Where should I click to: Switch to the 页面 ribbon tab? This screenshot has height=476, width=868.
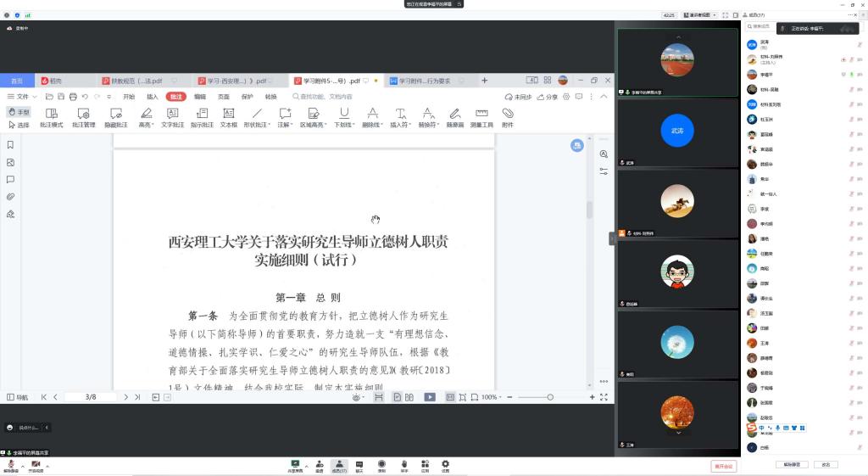[224, 97]
